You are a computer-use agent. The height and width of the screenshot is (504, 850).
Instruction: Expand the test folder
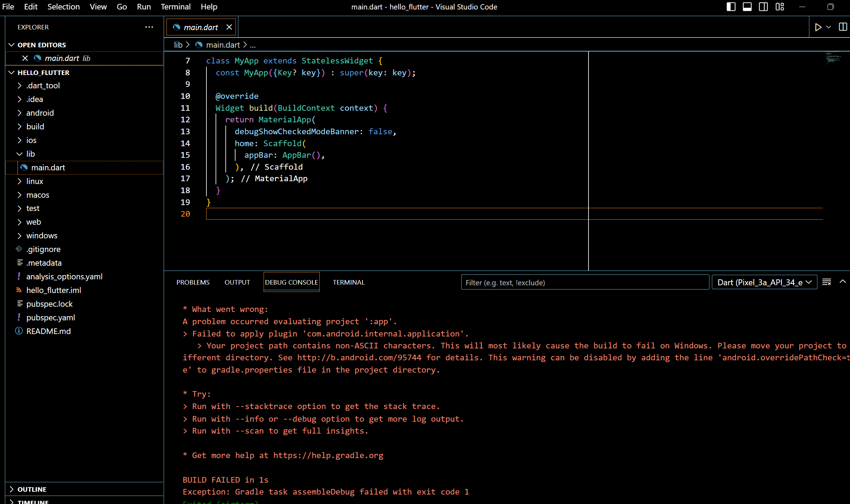tap(84, 208)
